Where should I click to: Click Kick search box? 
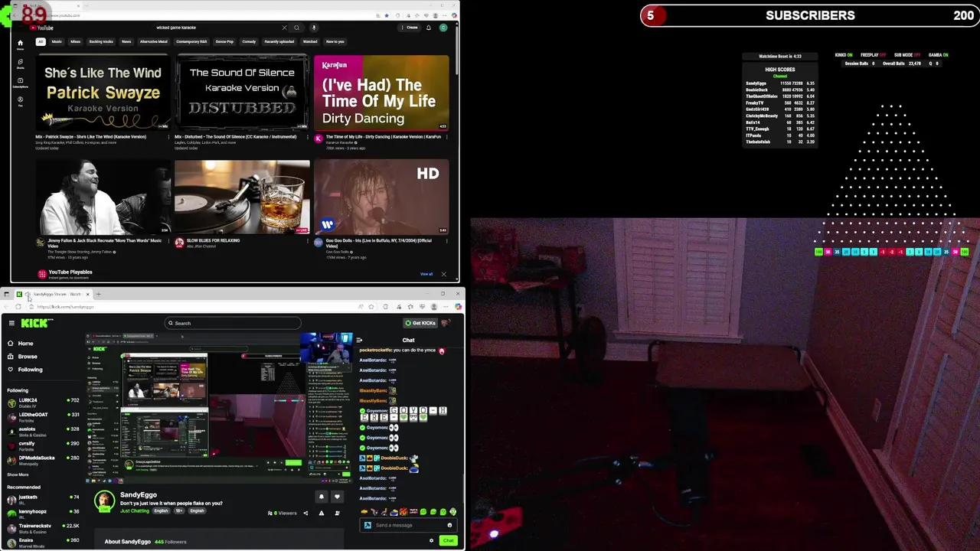point(234,323)
